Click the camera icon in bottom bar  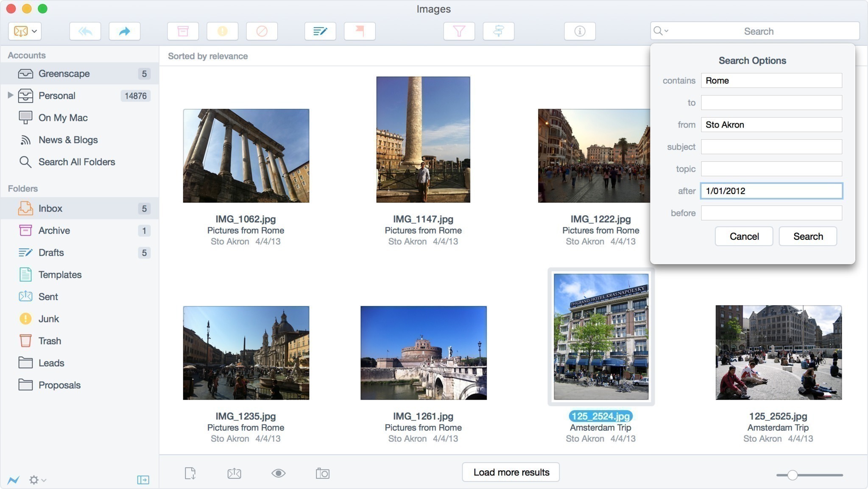coord(322,473)
